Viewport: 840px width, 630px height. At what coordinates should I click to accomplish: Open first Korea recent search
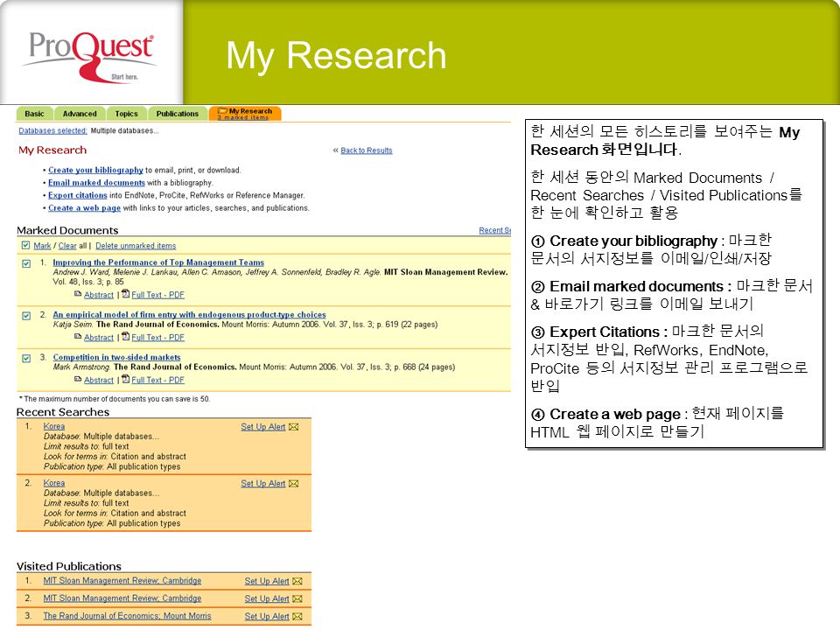pos(54,426)
